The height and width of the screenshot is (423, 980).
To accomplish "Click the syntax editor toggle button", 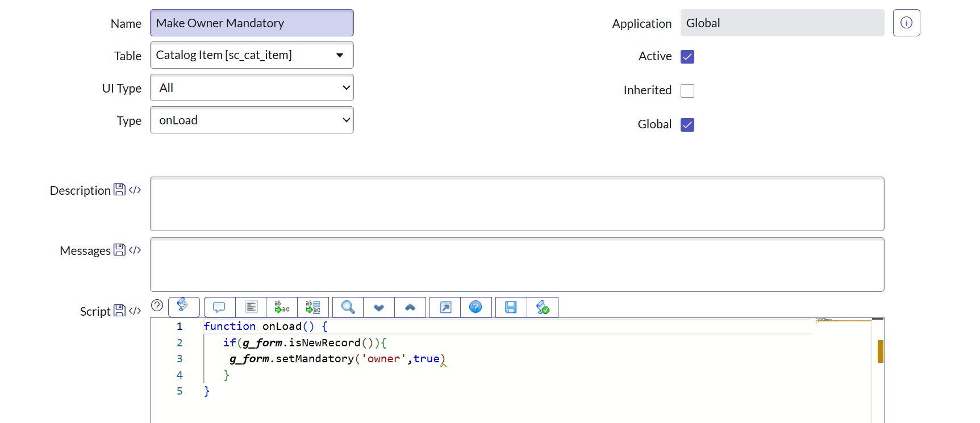I will (x=184, y=307).
